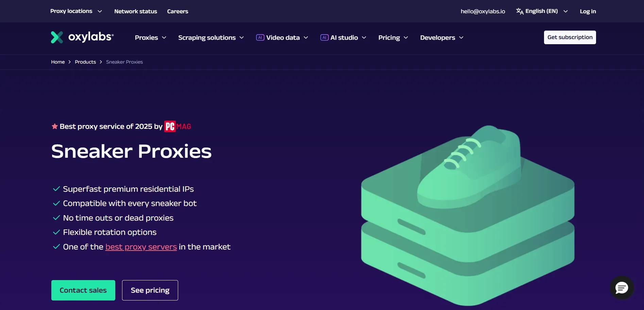
Task: Click the hello@oxylabs.io email link
Action: coord(483,11)
